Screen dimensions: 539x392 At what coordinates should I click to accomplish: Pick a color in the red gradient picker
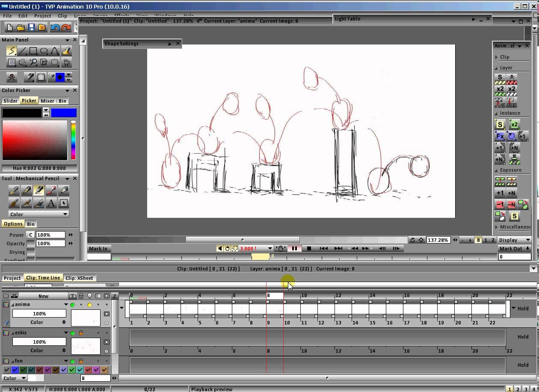(35, 140)
